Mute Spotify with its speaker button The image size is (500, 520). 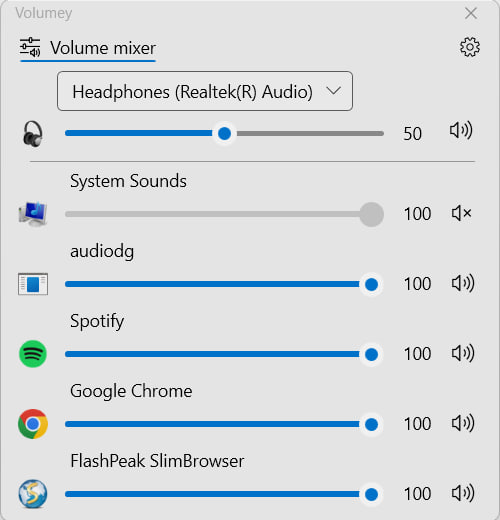(463, 353)
